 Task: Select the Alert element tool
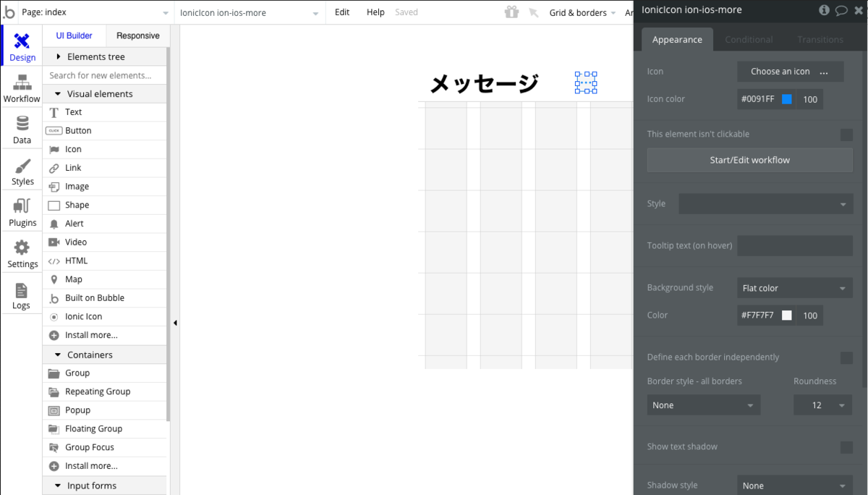105,224
